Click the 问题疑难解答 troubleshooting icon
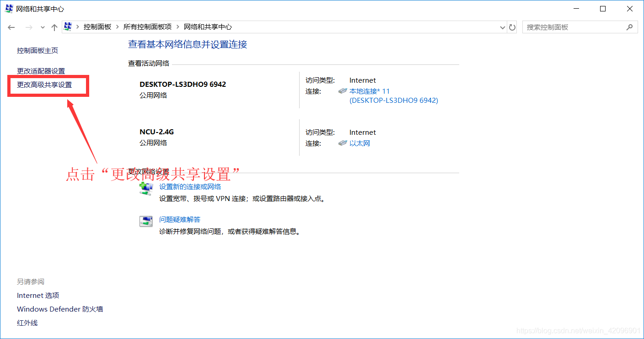Viewport: 644px width, 339px height. (x=146, y=221)
